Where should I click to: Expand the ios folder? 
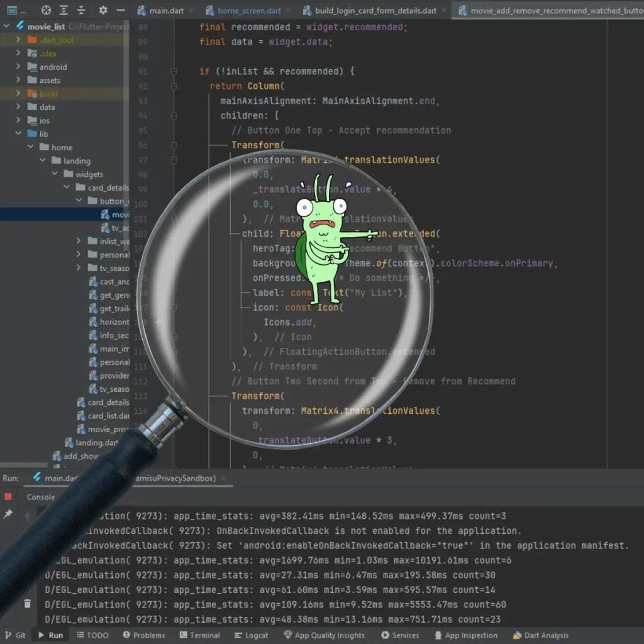coord(18,120)
